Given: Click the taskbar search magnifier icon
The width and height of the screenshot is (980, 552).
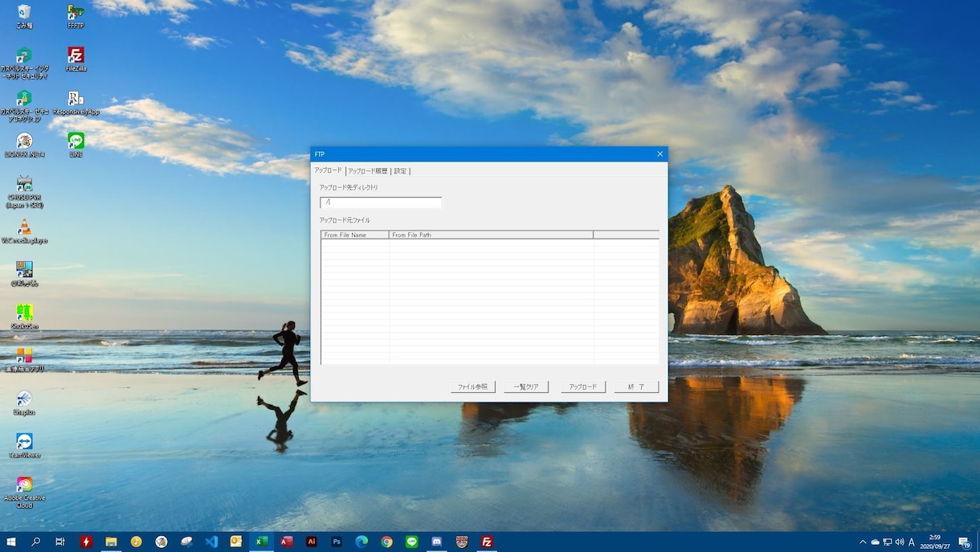Looking at the screenshot, I should click(x=36, y=542).
